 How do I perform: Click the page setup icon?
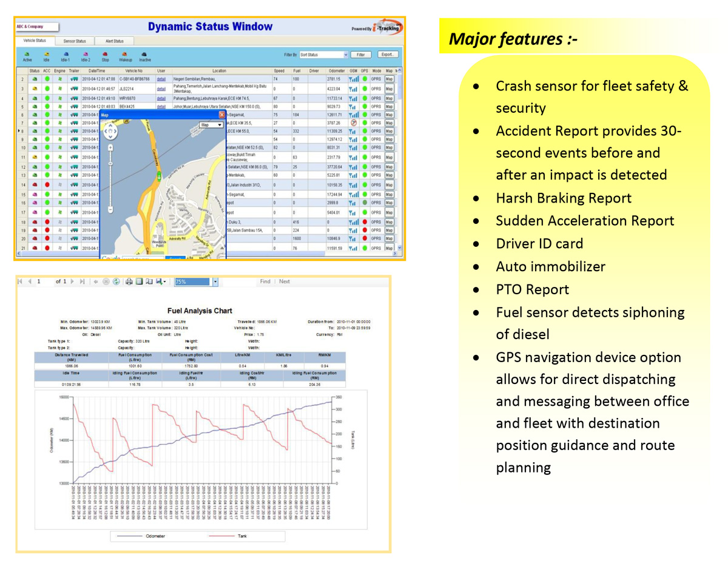(149, 281)
